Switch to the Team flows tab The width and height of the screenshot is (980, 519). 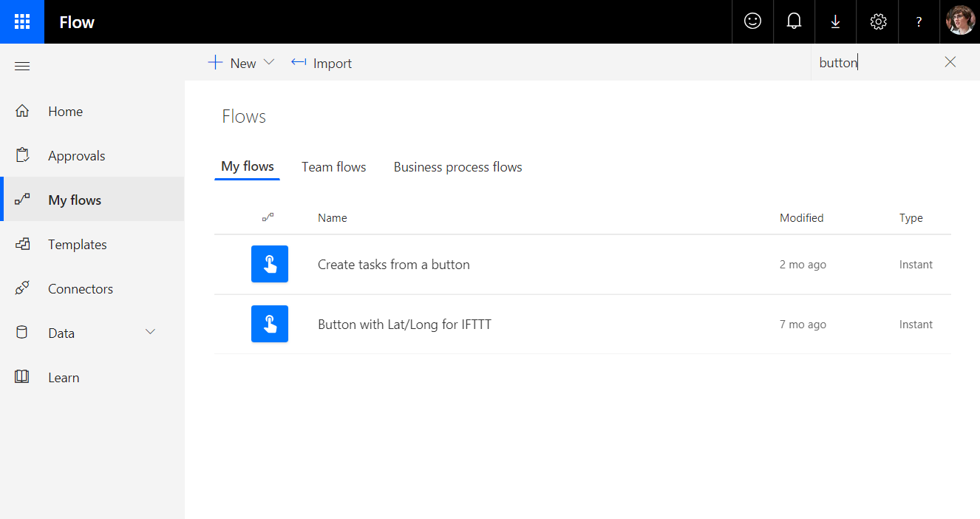[333, 166]
